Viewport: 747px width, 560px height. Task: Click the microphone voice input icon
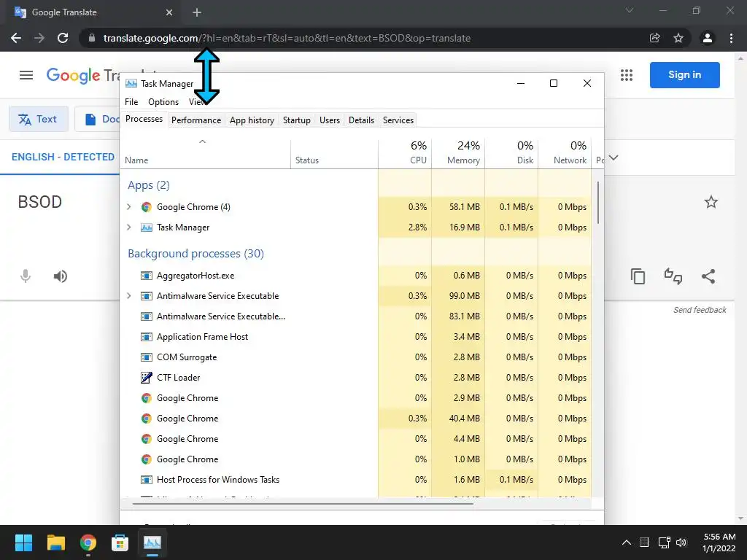(x=26, y=276)
